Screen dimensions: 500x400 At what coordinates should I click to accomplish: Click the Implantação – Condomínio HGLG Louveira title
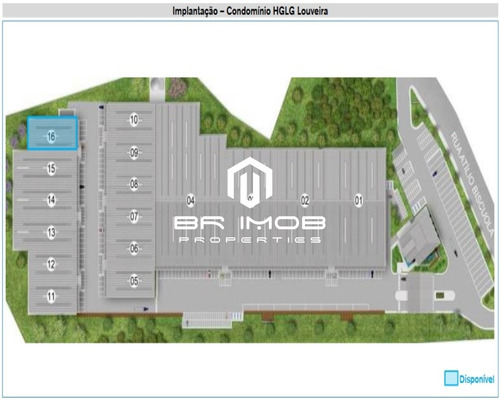click(250, 11)
